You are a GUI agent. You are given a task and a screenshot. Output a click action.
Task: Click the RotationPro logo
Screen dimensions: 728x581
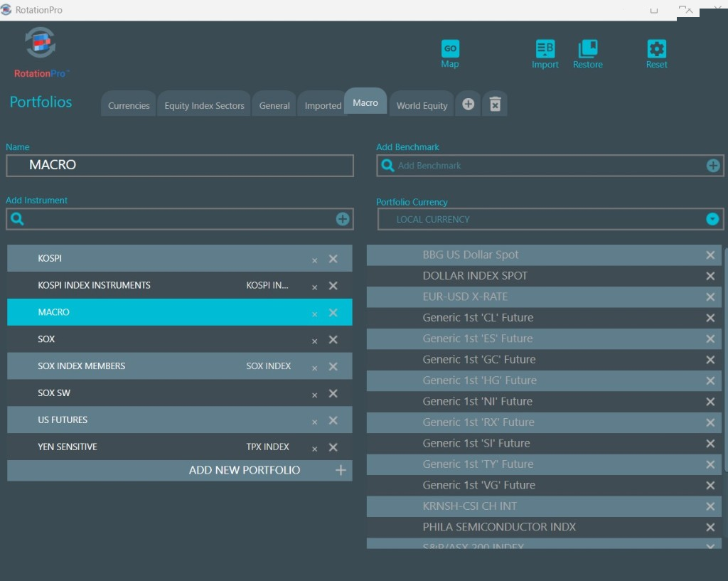click(x=41, y=52)
